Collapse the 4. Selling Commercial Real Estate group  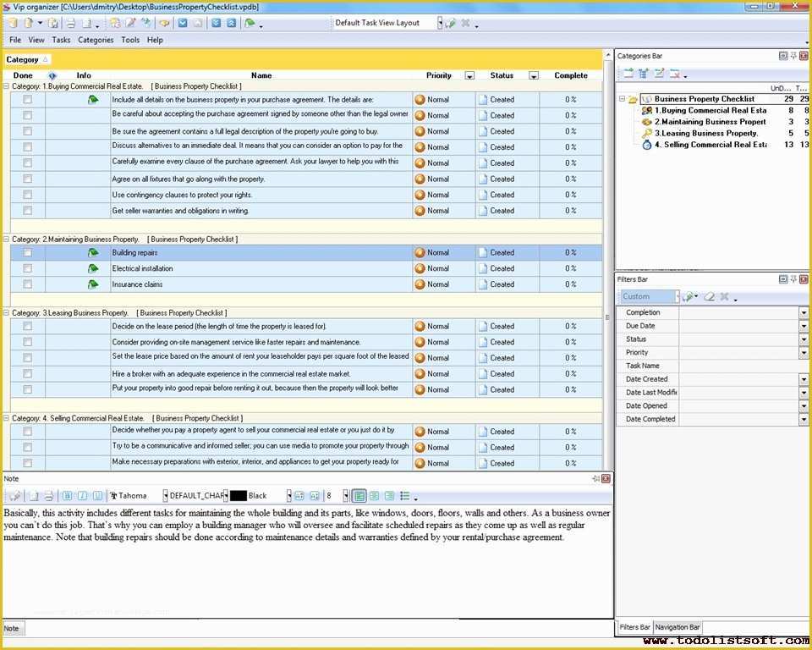(6, 418)
